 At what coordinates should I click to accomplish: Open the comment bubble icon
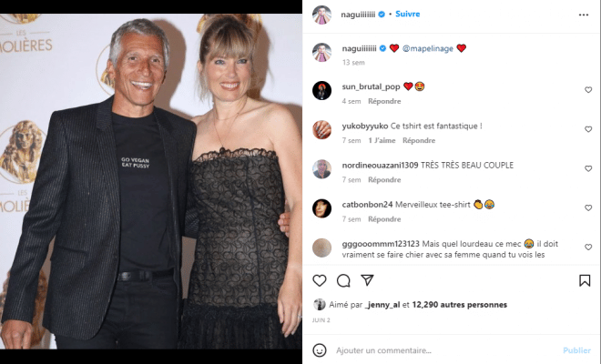click(x=343, y=280)
